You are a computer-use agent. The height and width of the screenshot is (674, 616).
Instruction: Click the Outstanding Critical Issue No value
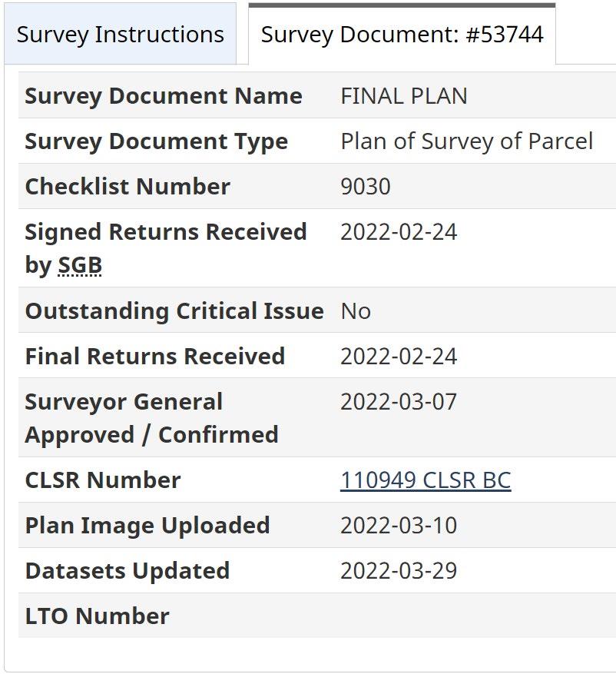point(356,311)
